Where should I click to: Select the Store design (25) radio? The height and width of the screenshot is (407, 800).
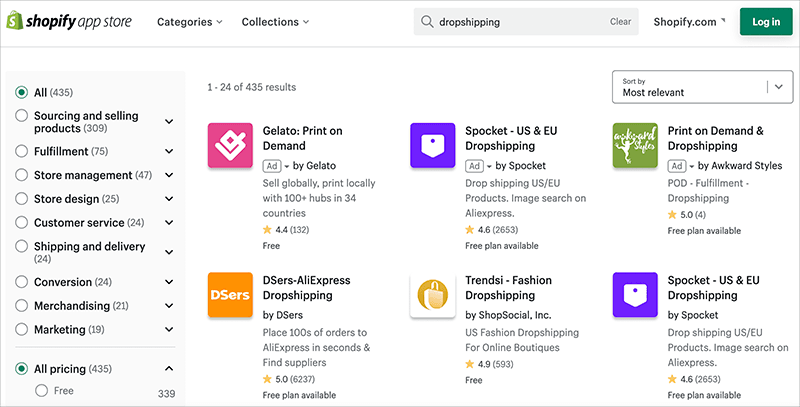21,199
